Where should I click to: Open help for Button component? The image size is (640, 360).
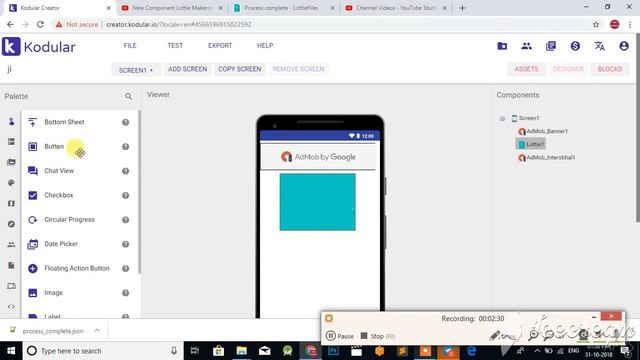coord(125,147)
